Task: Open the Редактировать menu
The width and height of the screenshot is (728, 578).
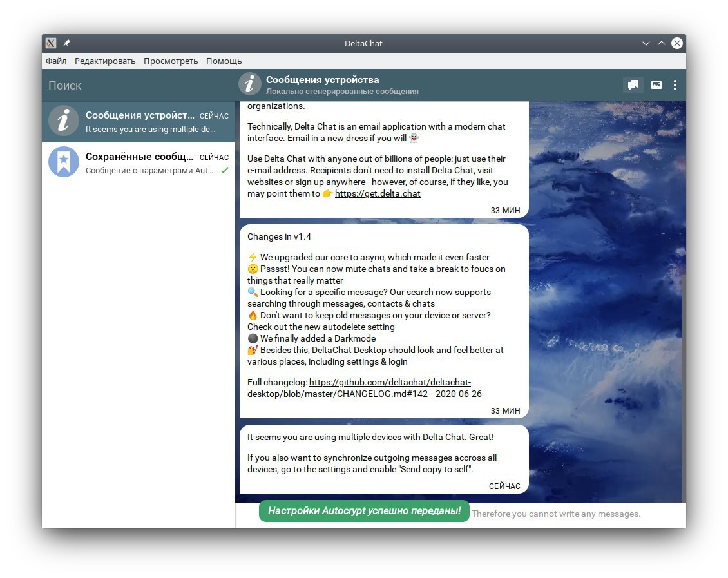Action: [x=105, y=61]
